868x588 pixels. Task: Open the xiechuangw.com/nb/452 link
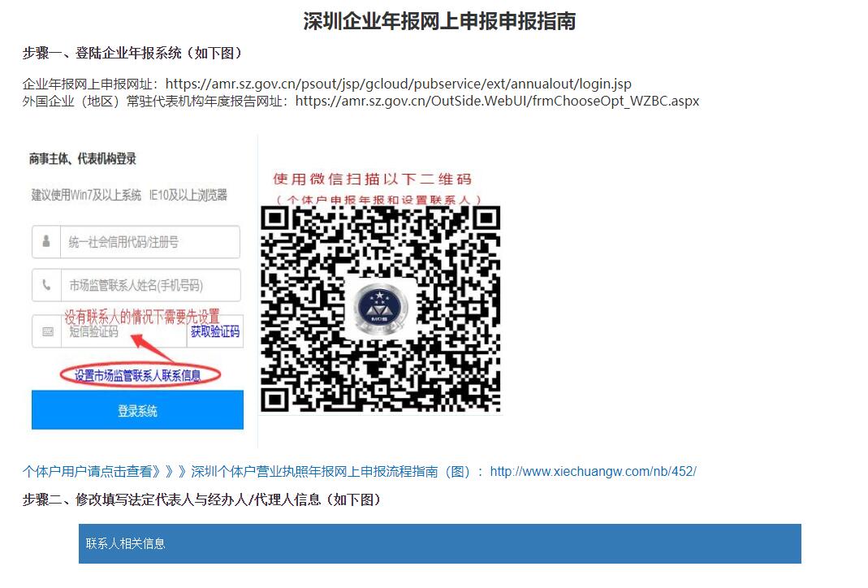click(x=593, y=471)
